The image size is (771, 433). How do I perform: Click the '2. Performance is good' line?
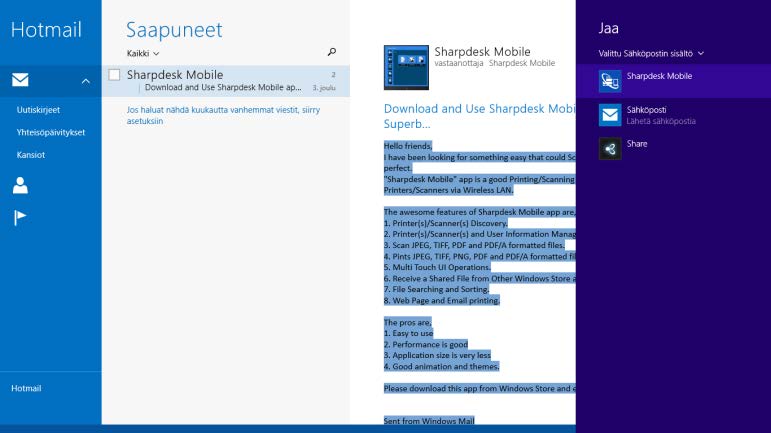pyautogui.click(x=426, y=345)
